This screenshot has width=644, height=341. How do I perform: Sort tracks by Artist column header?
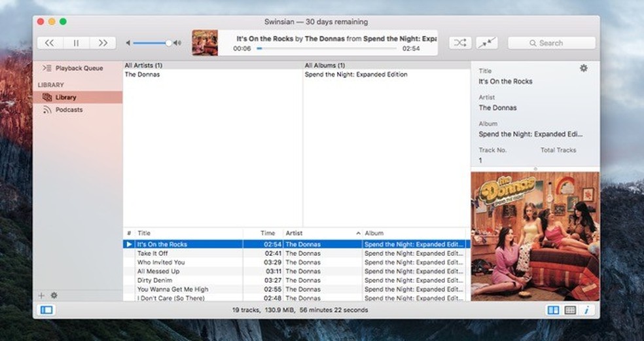(321, 233)
